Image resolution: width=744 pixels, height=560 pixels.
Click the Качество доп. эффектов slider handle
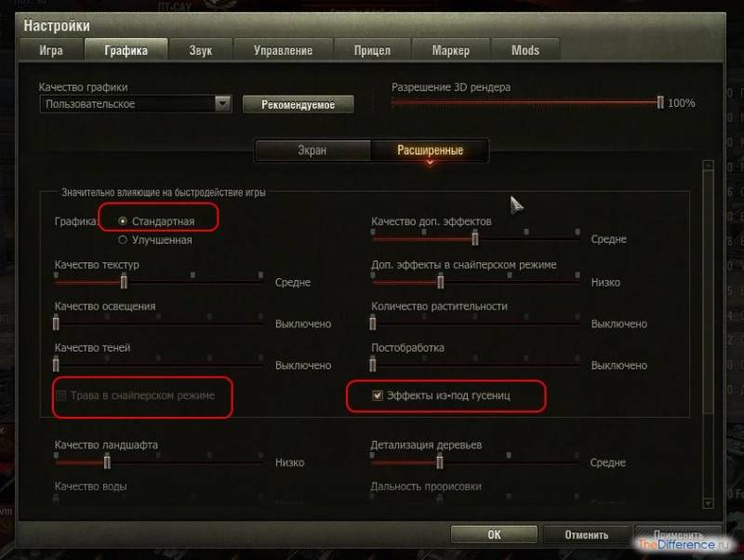475,239
